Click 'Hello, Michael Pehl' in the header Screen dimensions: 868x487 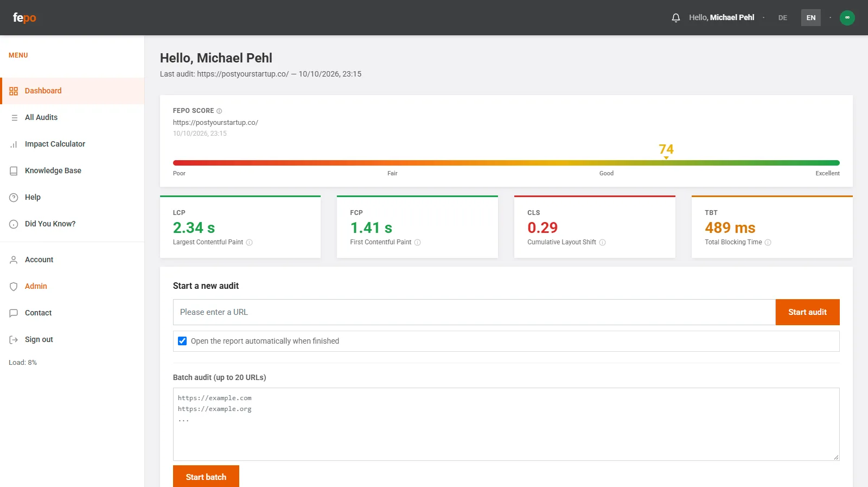[722, 17]
